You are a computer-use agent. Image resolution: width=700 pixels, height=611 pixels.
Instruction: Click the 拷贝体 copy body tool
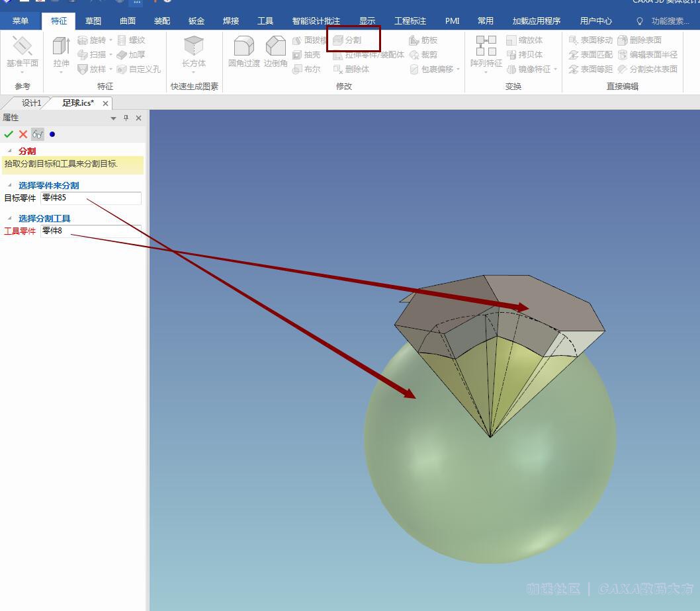[525, 54]
